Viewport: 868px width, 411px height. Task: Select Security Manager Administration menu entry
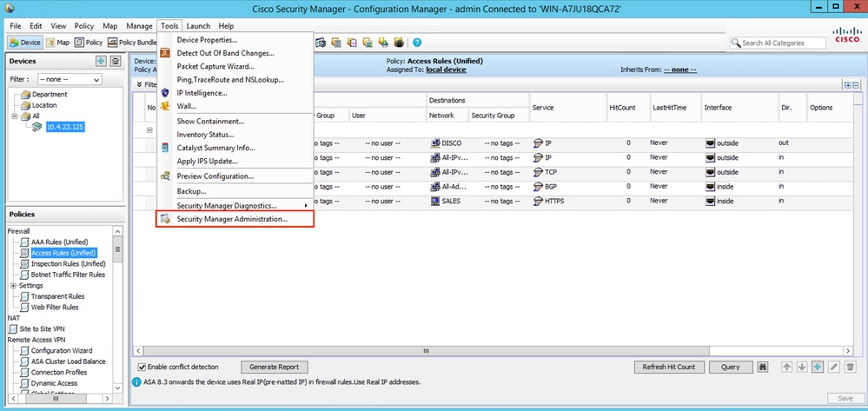[235, 219]
